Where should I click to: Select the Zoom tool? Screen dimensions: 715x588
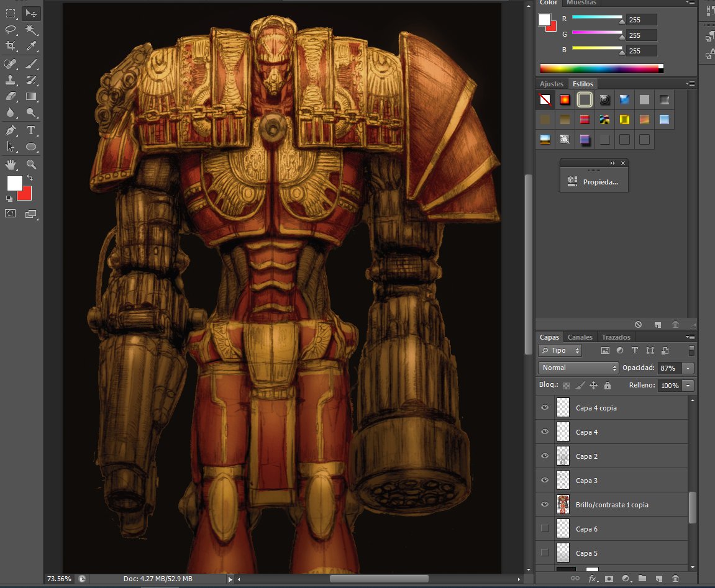pyautogui.click(x=31, y=164)
